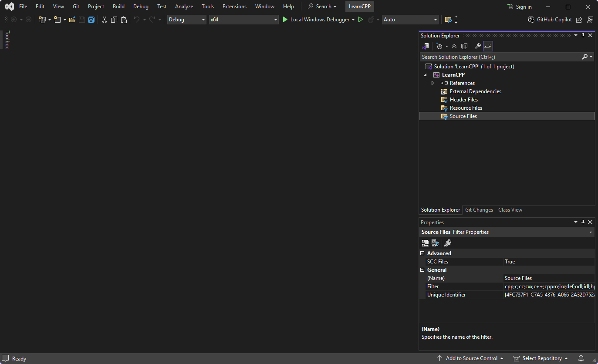Screen dimensions: 598x364
Task: Open Properties using the wrench icon in Solution Explorer
Action: point(478,46)
